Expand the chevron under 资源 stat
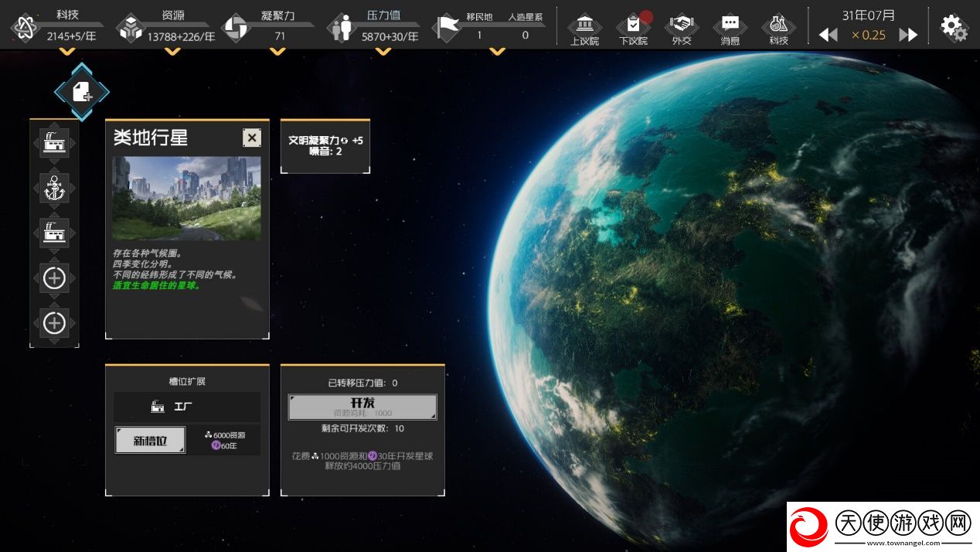 (x=172, y=52)
